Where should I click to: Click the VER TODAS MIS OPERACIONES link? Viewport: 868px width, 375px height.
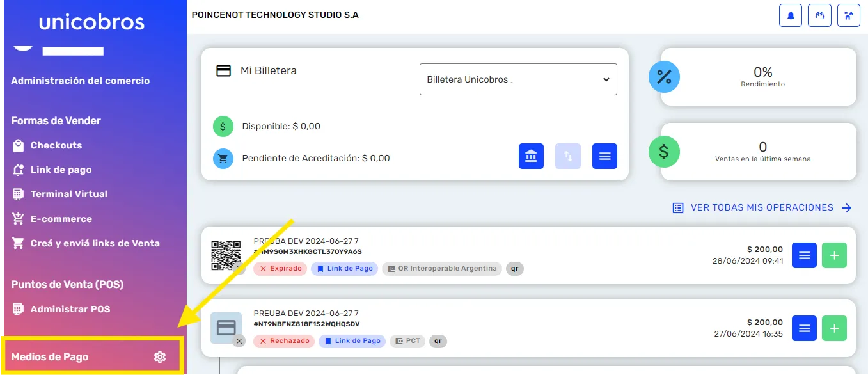point(762,208)
